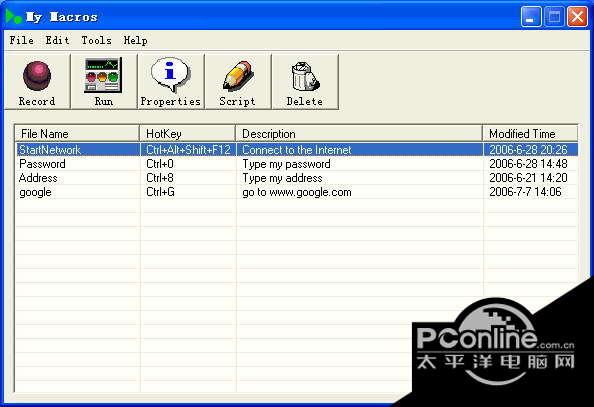Select the Password macro row
This screenshot has height=407, width=594.
click(297, 164)
